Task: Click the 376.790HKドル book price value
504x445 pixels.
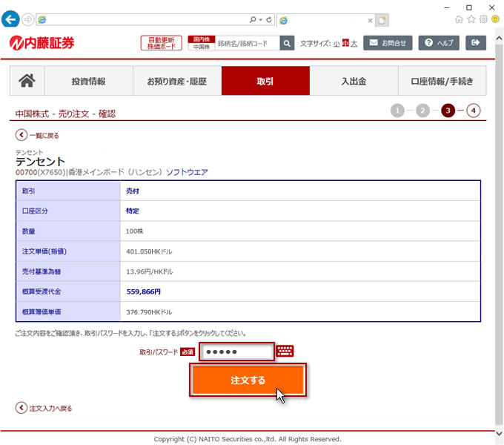Action: (x=149, y=312)
